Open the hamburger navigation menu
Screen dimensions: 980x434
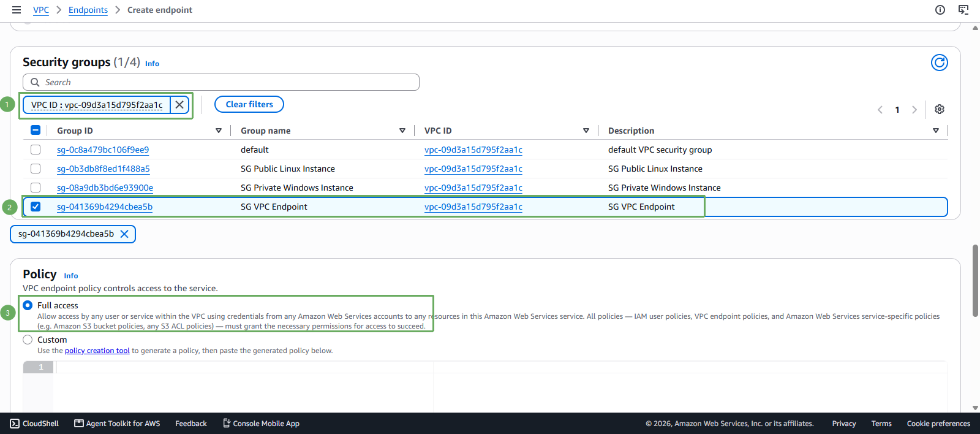(17, 10)
